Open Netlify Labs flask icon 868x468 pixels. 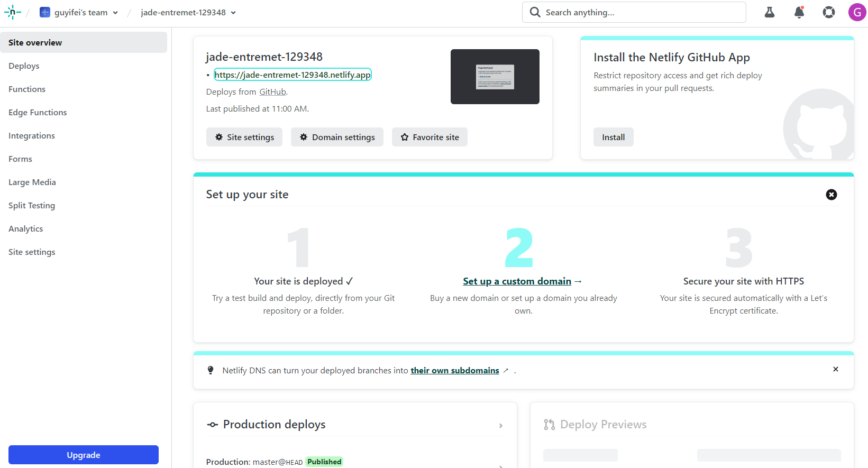(x=770, y=12)
